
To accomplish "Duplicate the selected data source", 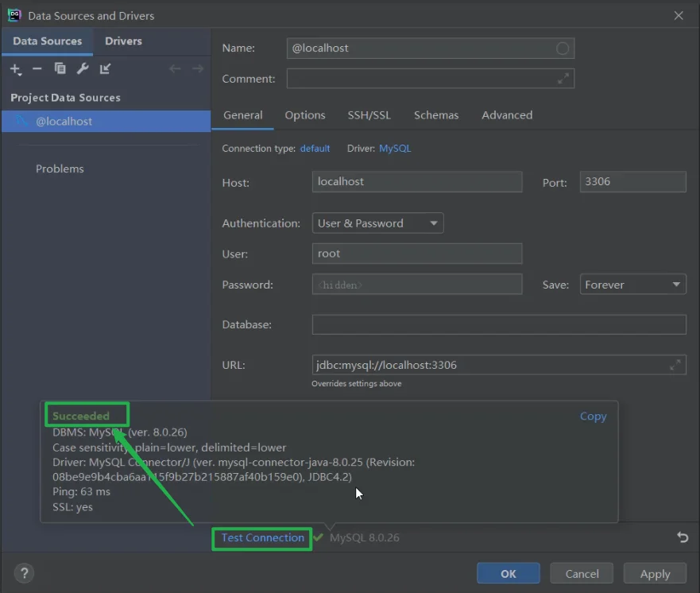I will point(60,68).
